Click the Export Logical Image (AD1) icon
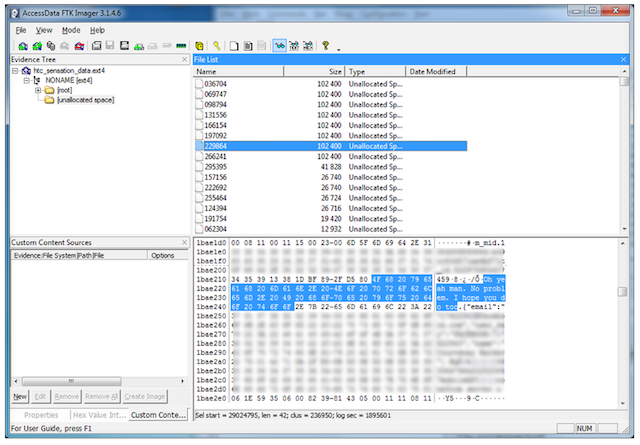This screenshot has height=445, width=640. pyautogui.click(x=124, y=46)
